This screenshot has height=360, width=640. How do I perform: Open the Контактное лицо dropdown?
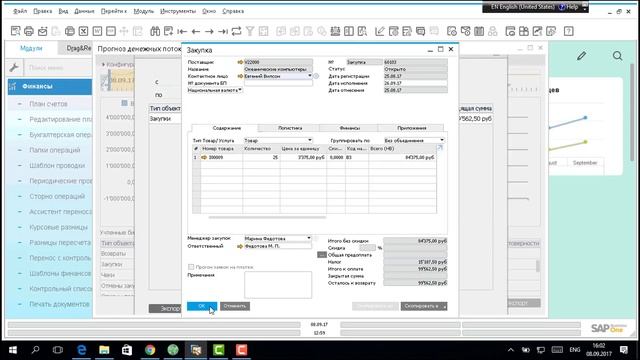[310, 76]
